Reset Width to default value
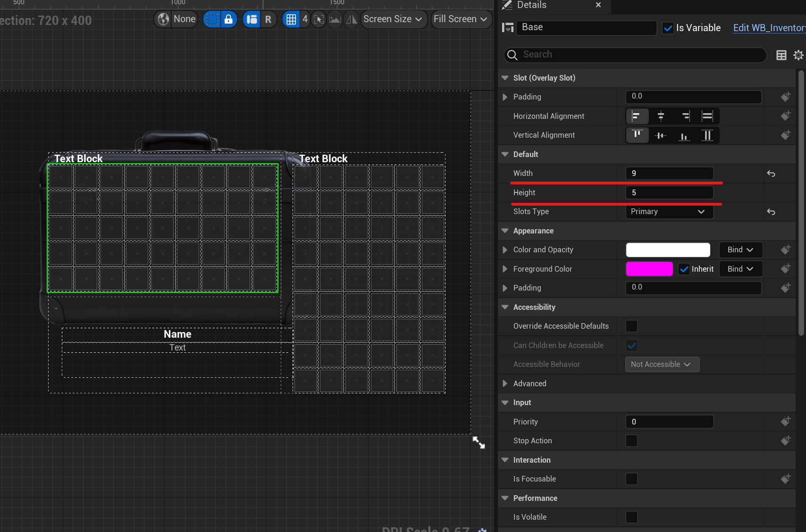This screenshot has width=806, height=532. [x=771, y=174]
